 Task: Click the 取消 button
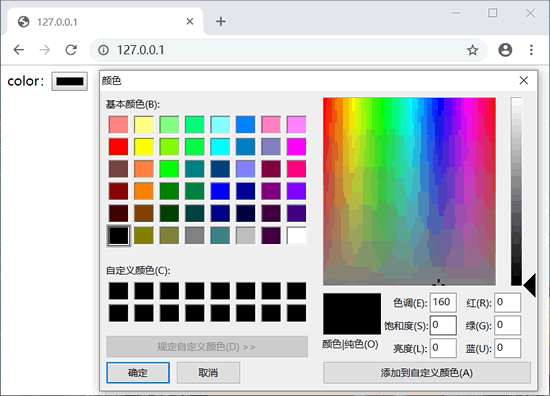(x=208, y=372)
